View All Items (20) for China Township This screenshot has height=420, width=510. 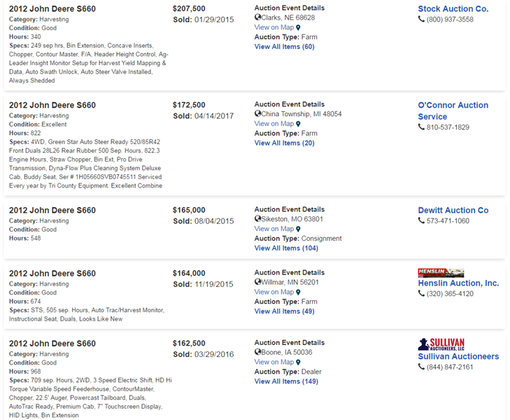click(x=284, y=143)
